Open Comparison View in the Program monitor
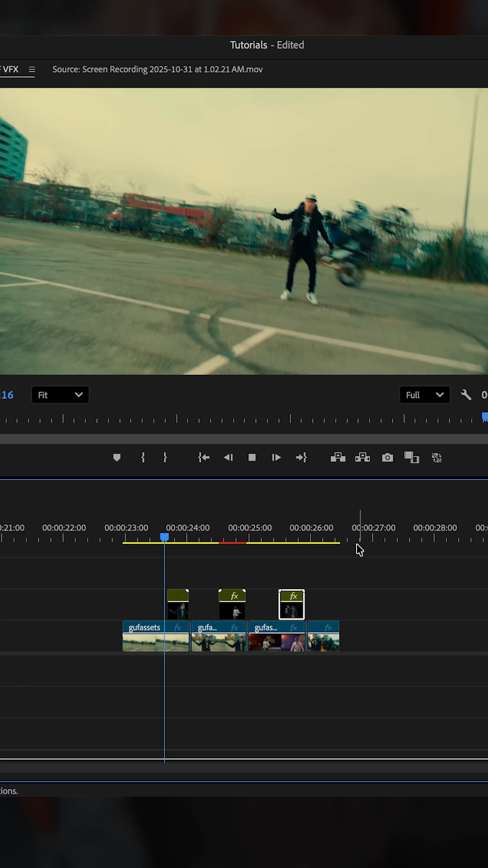The width and height of the screenshot is (488, 868). pyautogui.click(x=412, y=458)
